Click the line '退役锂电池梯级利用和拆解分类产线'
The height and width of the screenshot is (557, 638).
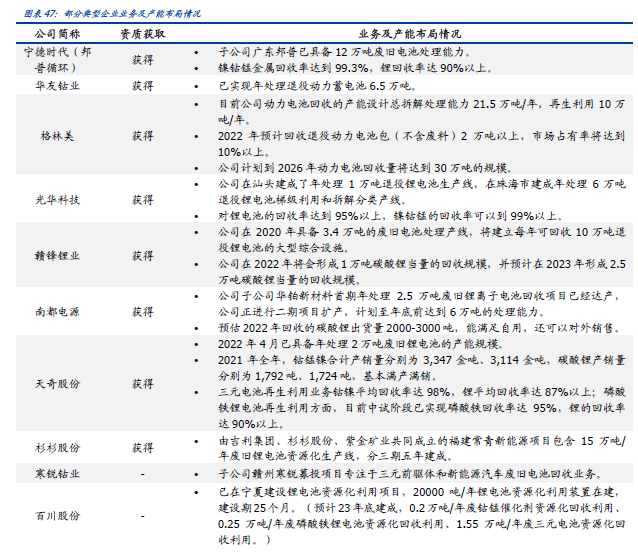click(x=313, y=200)
